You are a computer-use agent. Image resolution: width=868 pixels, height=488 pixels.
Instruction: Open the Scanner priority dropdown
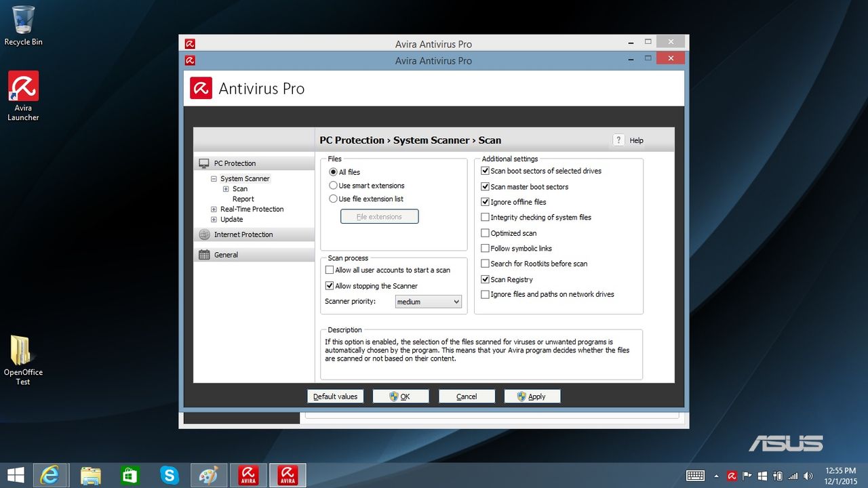click(x=429, y=302)
